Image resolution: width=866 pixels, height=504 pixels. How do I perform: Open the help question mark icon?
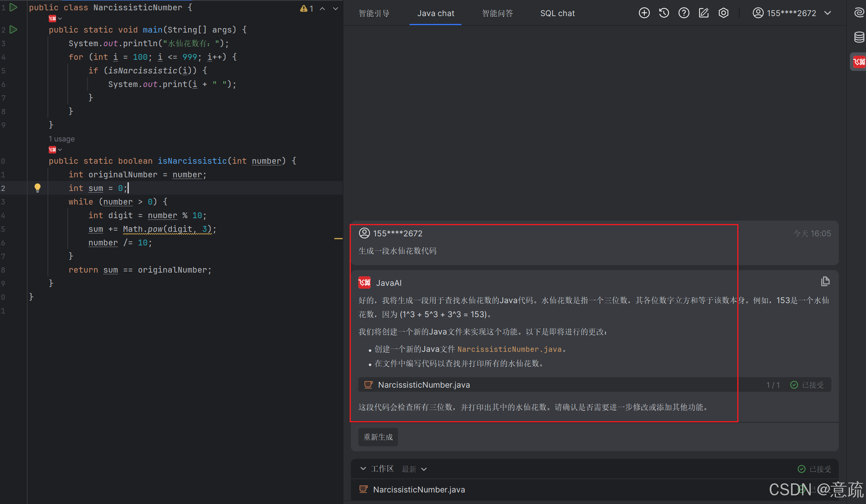tap(684, 13)
